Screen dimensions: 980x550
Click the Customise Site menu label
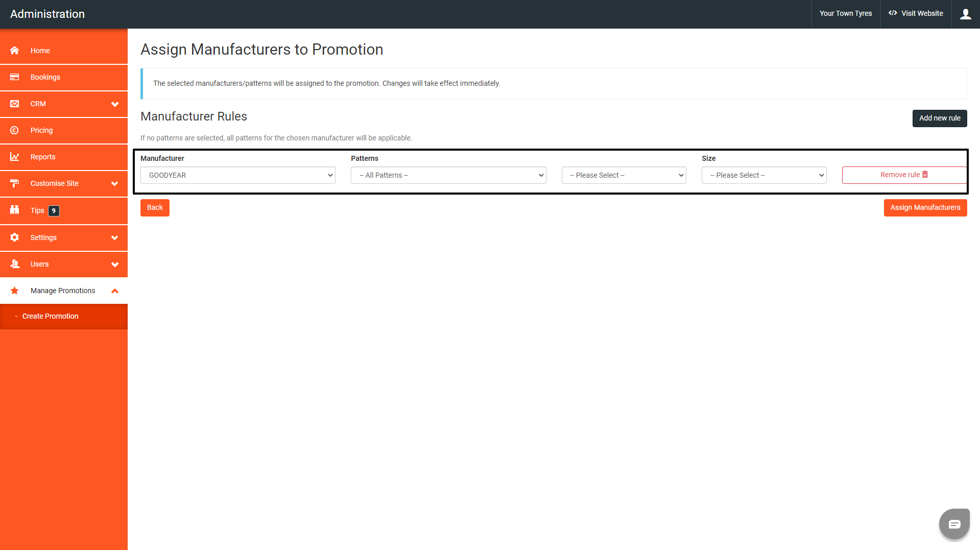(55, 183)
